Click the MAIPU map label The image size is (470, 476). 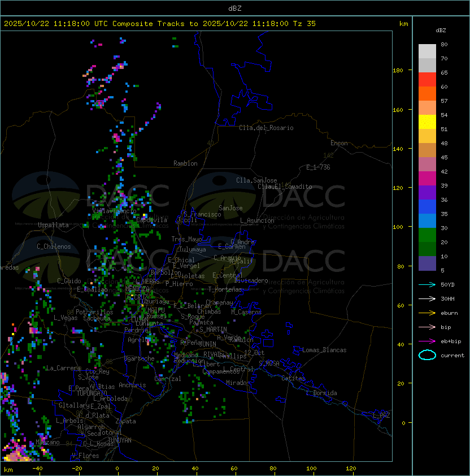pos(156,310)
